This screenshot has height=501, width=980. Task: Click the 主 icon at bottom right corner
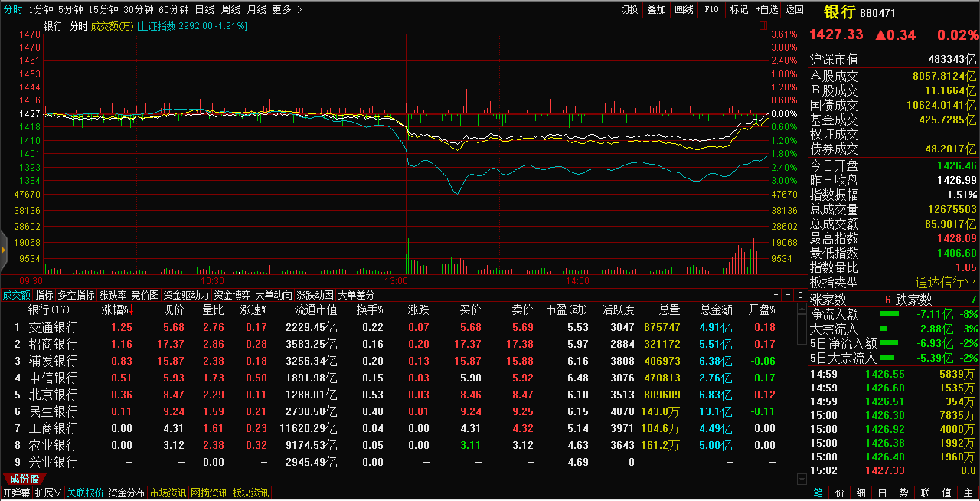pyautogui.click(x=968, y=493)
